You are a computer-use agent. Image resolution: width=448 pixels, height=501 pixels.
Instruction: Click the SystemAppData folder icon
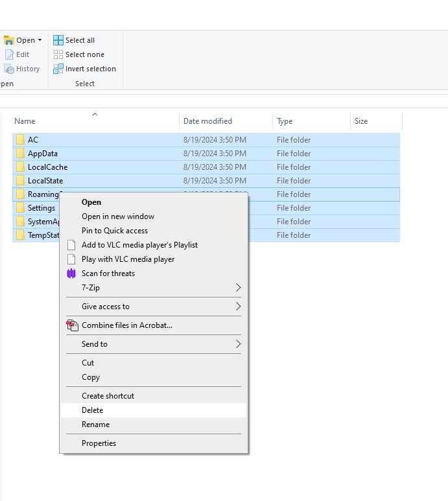[20, 222]
